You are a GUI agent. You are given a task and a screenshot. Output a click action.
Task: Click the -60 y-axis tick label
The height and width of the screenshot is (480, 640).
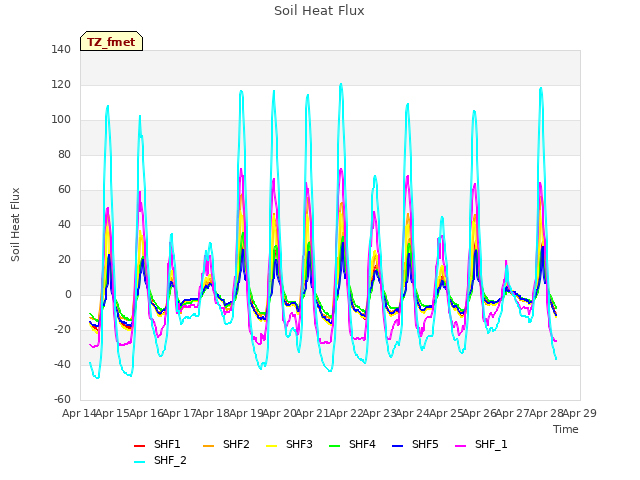[x=62, y=400]
